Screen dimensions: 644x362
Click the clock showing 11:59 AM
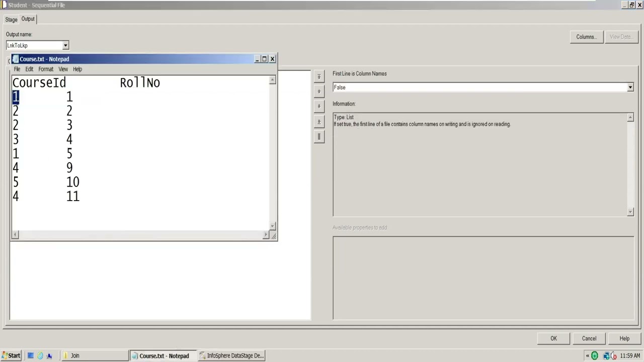click(630, 356)
